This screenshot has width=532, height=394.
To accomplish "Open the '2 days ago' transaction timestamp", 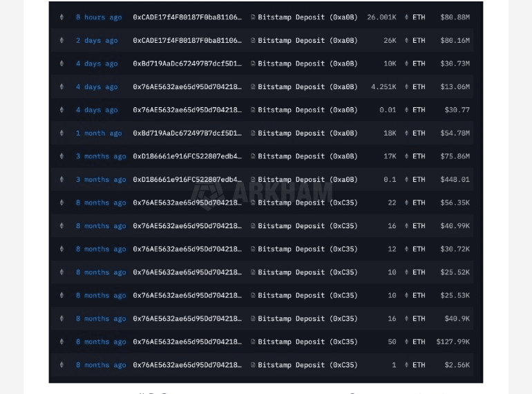I will [x=96, y=41].
